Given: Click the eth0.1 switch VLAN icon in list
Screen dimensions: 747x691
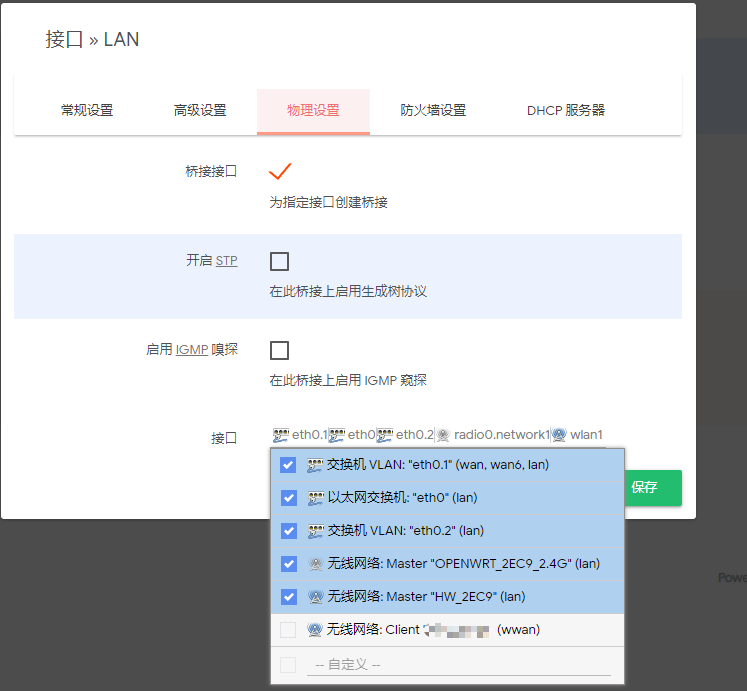Looking at the screenshot, I should (315, 465).
